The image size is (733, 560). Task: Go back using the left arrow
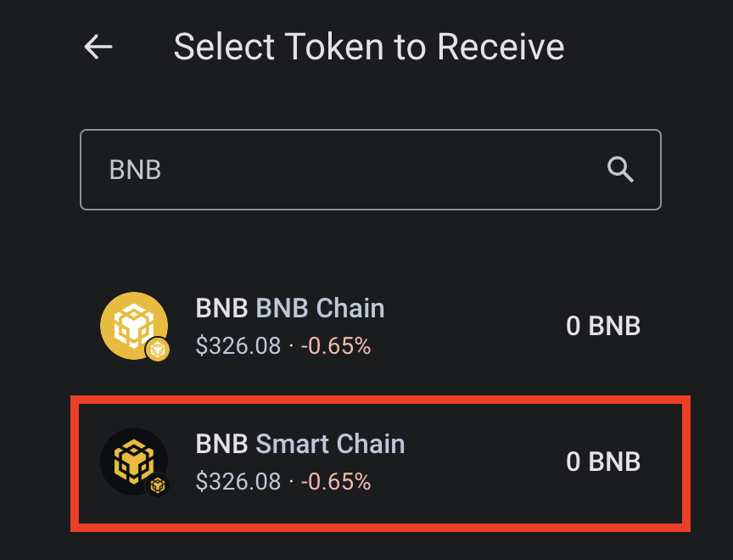98,47
